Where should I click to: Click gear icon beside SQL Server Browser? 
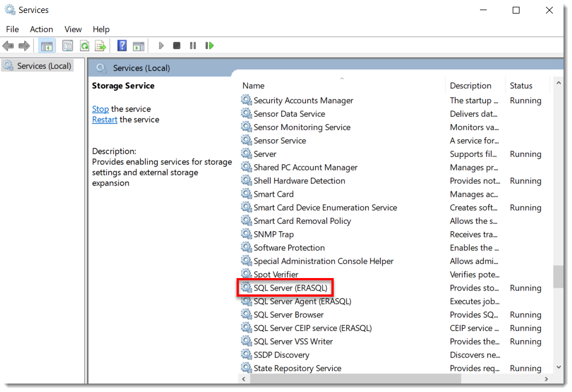247,314
